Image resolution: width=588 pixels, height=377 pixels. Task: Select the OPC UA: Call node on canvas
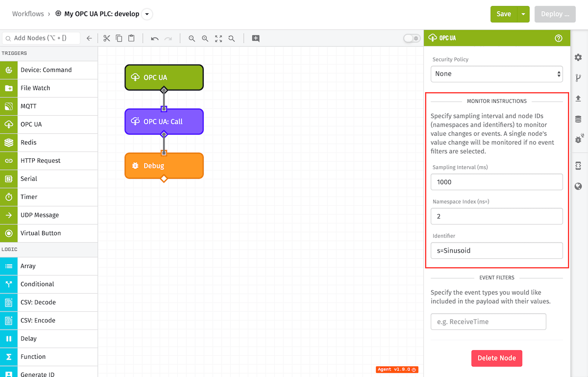click(164, 122)
